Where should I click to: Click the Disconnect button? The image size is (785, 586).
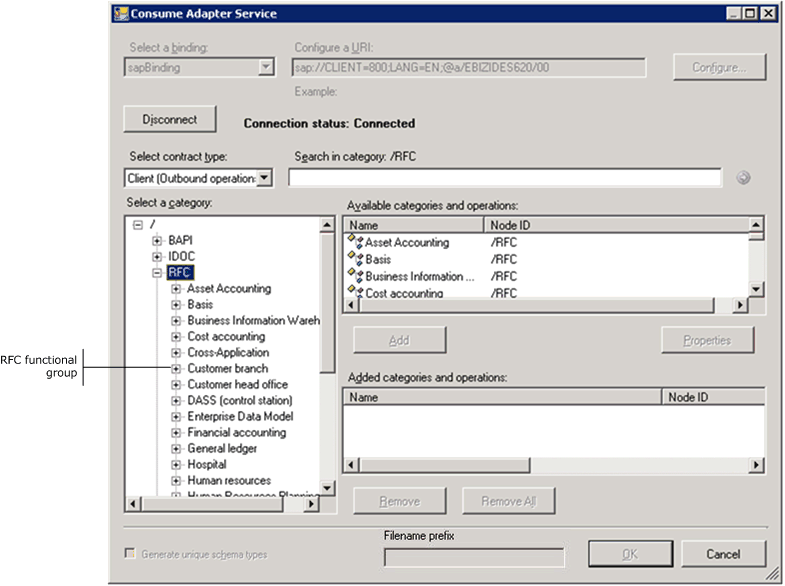click(170, 119)
